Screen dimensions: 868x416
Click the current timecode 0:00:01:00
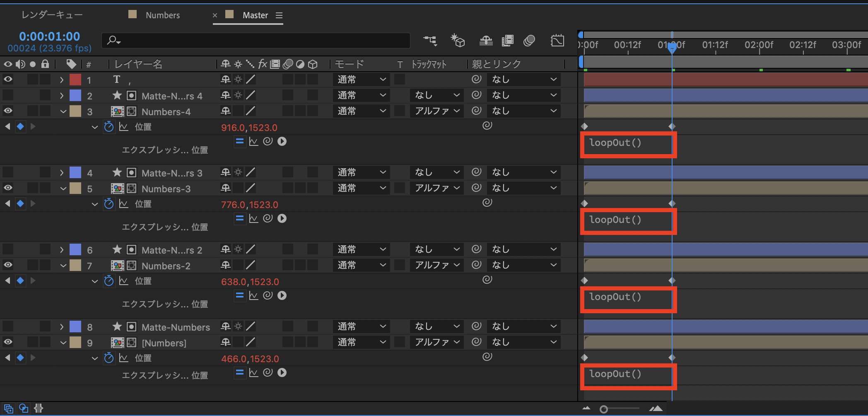[x=50, y=36]
